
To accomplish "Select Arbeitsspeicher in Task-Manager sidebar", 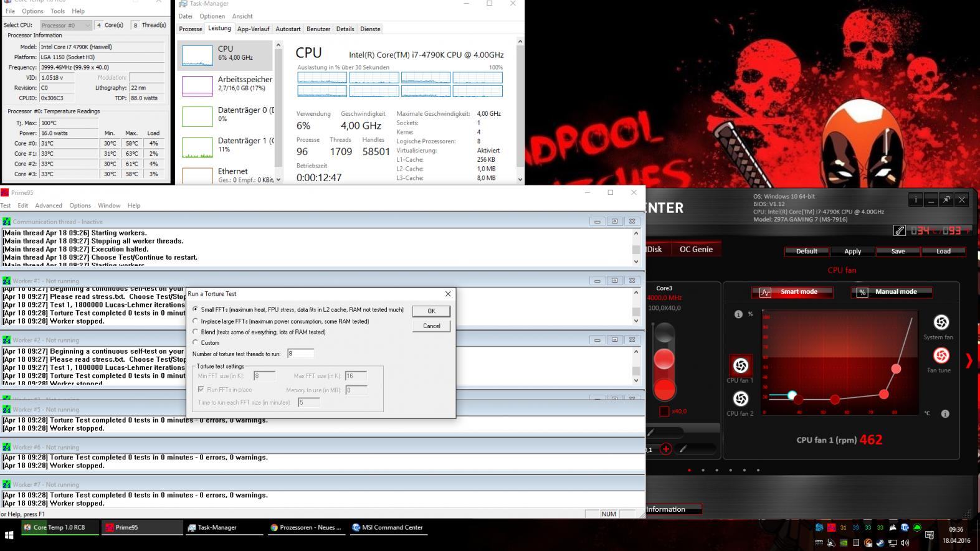I will (226, 85).
